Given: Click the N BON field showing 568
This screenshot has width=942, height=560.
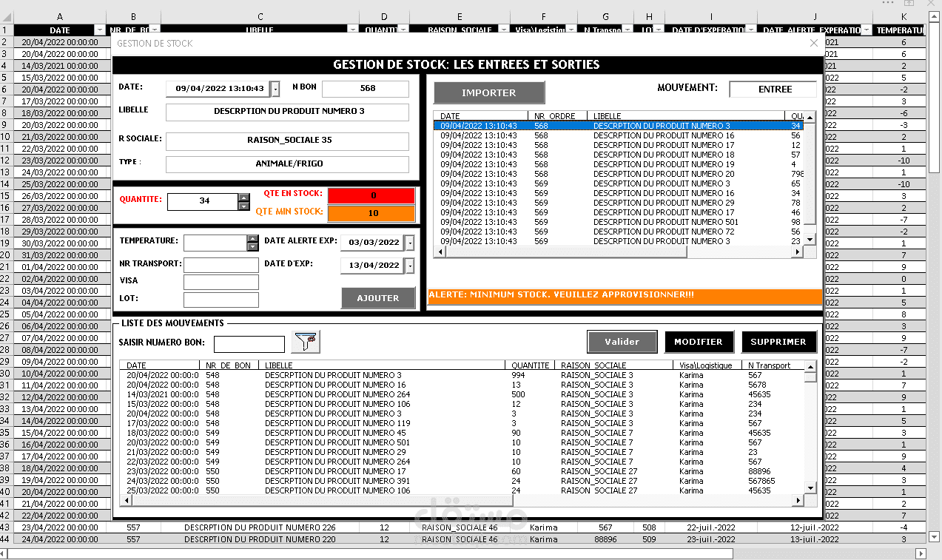Looking at the screenshot, I should 366,89.
